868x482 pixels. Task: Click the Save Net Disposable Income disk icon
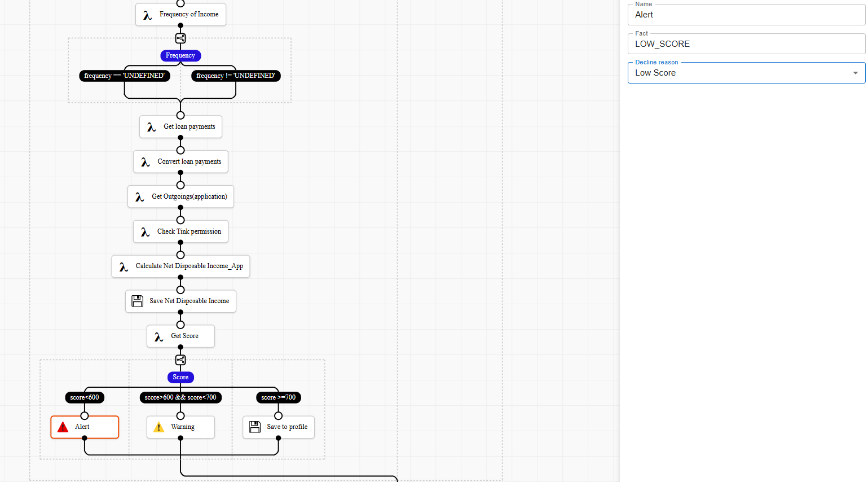(138, 301)
